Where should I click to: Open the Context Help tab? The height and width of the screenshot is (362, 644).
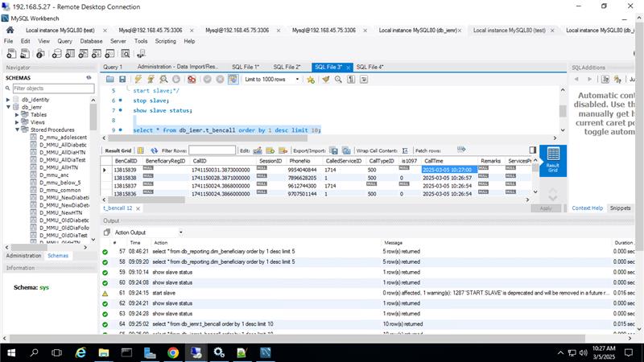pyautogui.click(x=588, y=208)
